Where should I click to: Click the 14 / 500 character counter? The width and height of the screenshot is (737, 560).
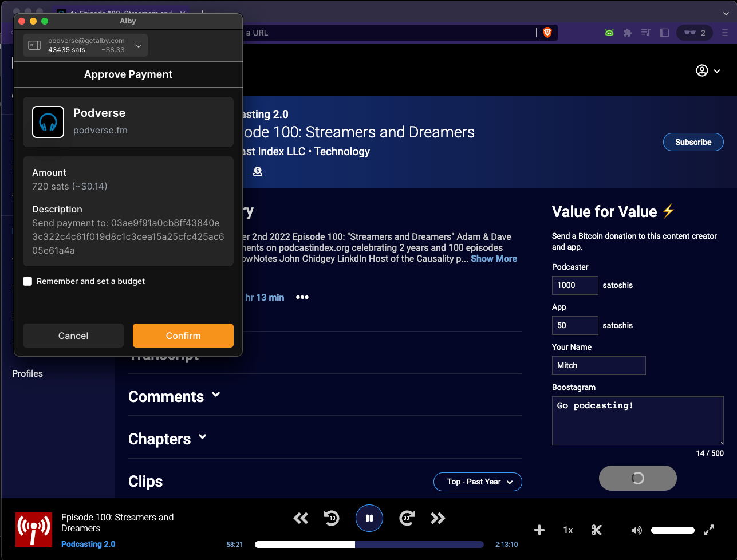click(710, 453)
